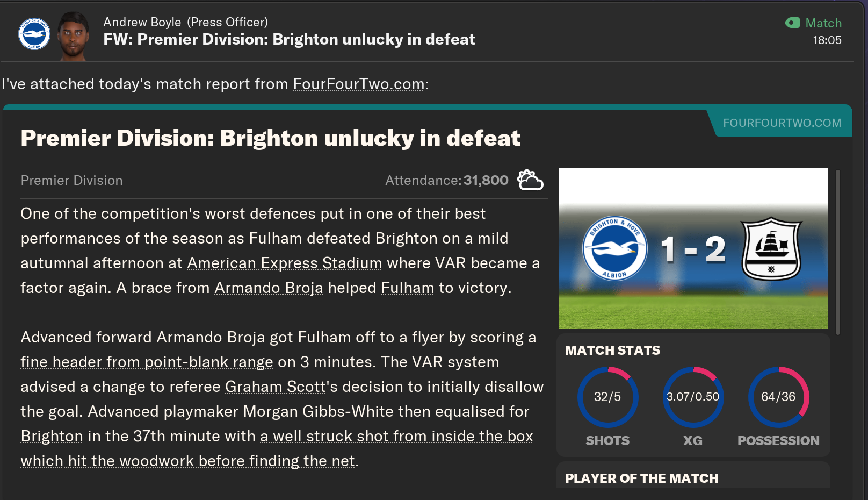Click the vertical scrollbar beside the score image
868x500 pixels.
[837, 252]
